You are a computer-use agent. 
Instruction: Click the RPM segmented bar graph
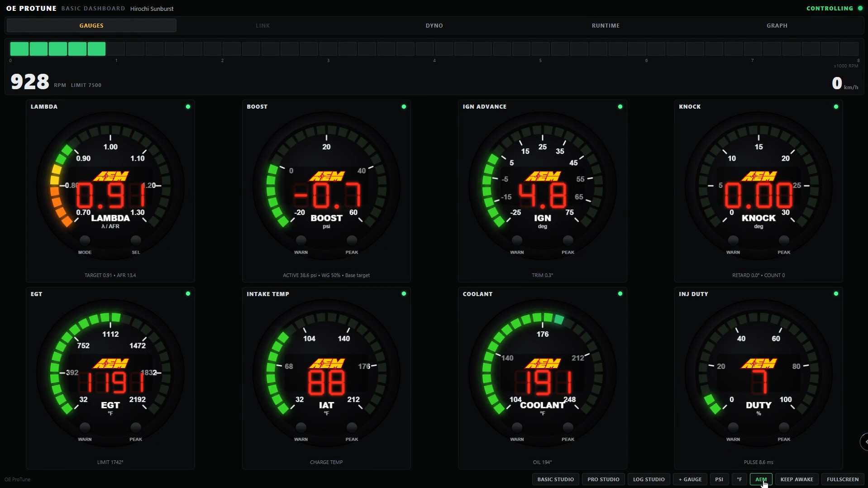[434, 48]
